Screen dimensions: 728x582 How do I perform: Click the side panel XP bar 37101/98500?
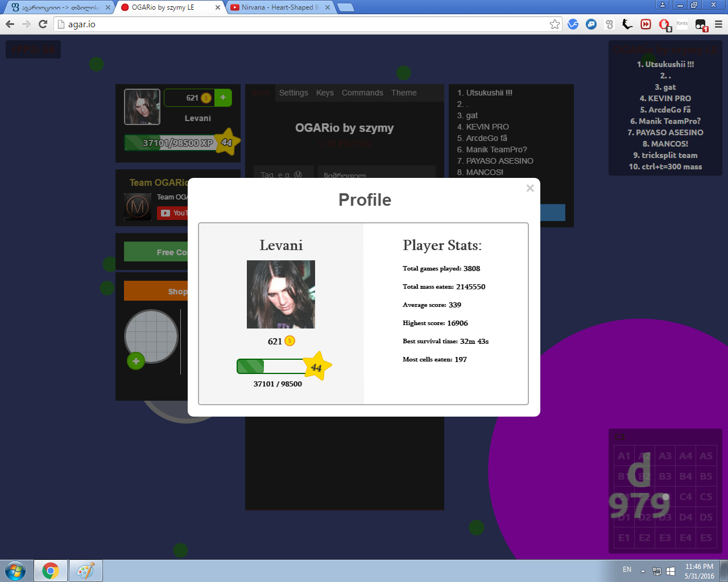(171, 143)
